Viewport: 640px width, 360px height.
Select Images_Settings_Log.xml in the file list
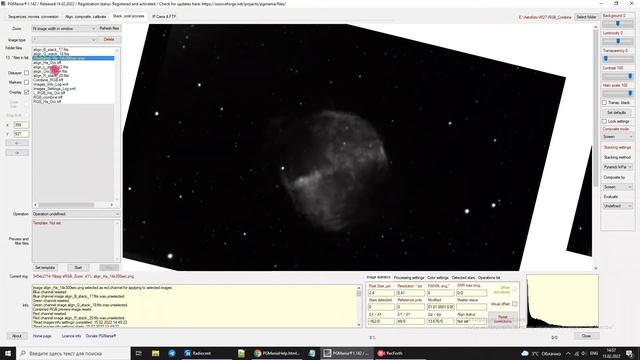coord(54,89)
